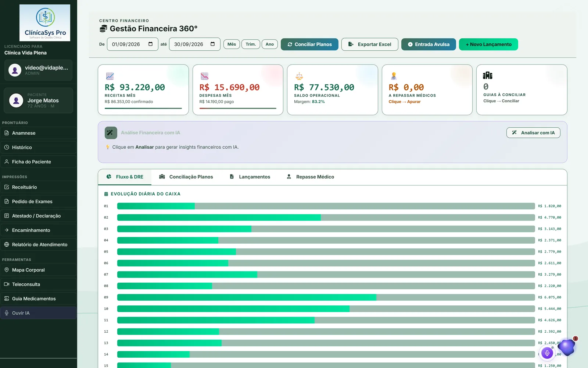The height and width of the screenshot is (368, 588).
Task: Open Histórico clock icon item
Action: pyautogui.click(x=39, y=147)
